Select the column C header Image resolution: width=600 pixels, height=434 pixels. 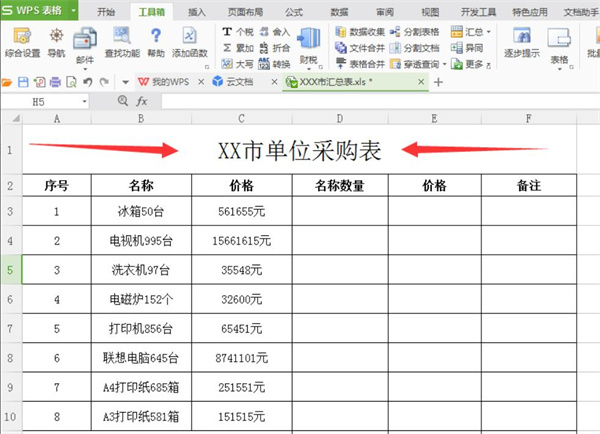241,119
